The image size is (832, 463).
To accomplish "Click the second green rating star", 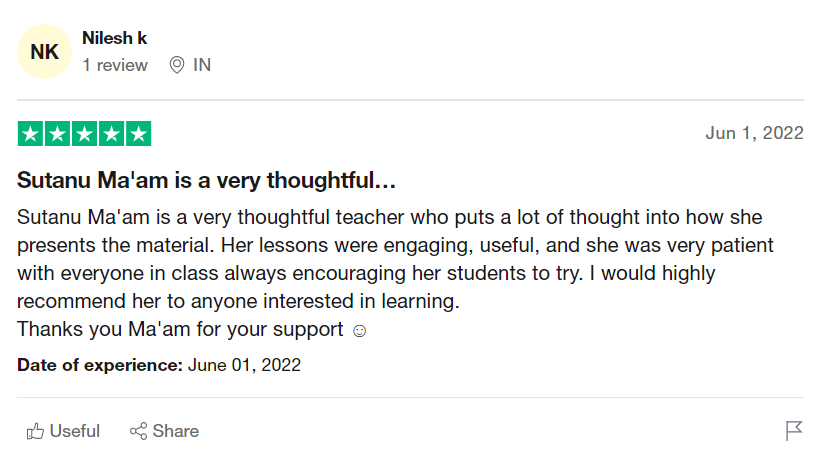I will point(58,134).
